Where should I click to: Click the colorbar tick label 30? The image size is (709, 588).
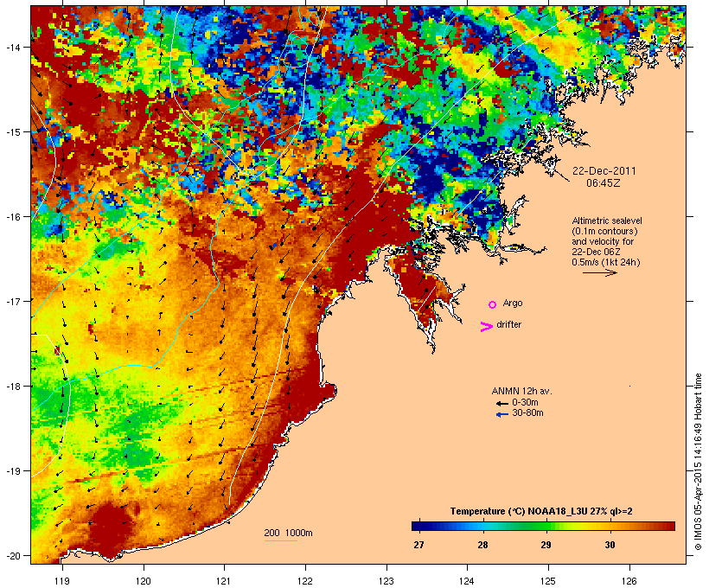point(610,545)
